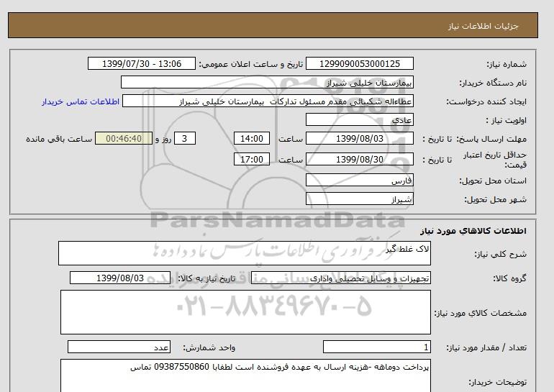Image resolution: width=554 pixels, height=392 pixels.
Task: Click remaining time countdown 00:46:40
Action: (x=124, y=138)
